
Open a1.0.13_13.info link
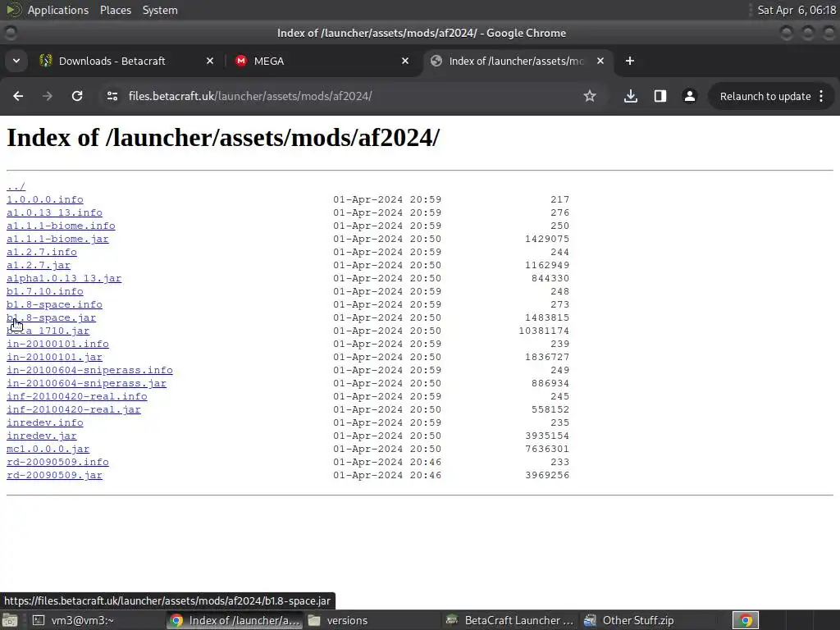click(x=54, y=212)
